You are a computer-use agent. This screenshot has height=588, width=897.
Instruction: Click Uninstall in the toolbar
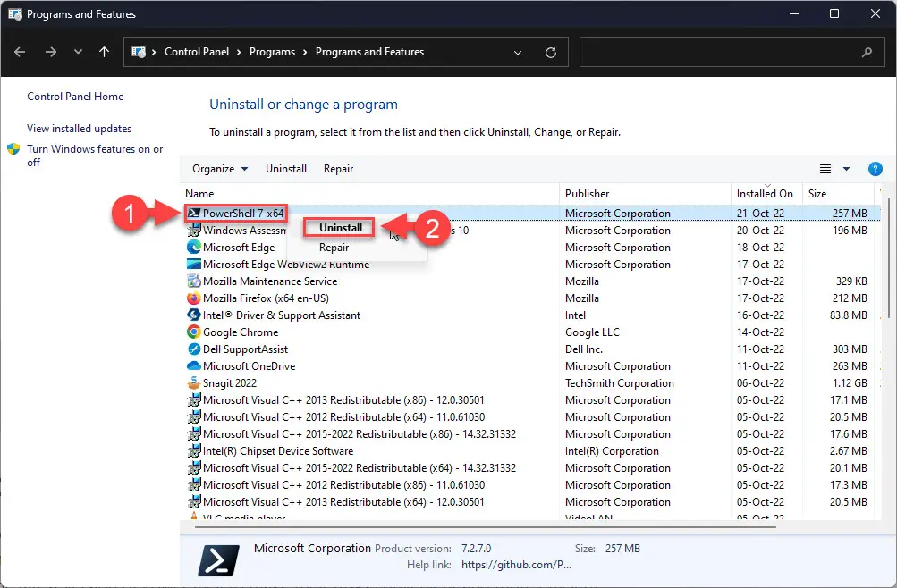tap(286, 169)
